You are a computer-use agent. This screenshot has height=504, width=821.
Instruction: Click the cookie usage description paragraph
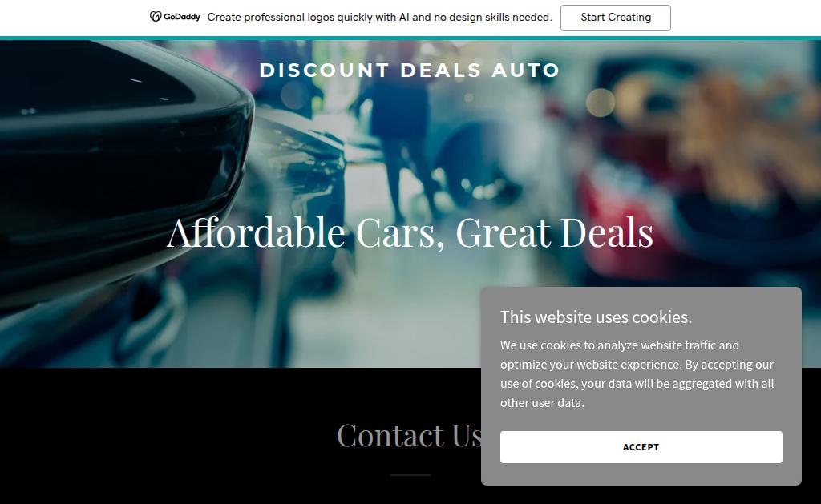pos(637,374)
